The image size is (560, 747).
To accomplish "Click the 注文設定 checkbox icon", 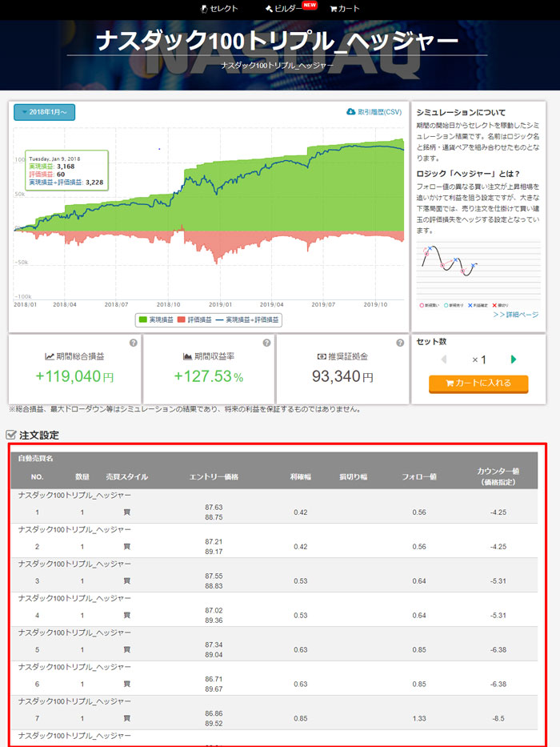I will tap(11, 435).
